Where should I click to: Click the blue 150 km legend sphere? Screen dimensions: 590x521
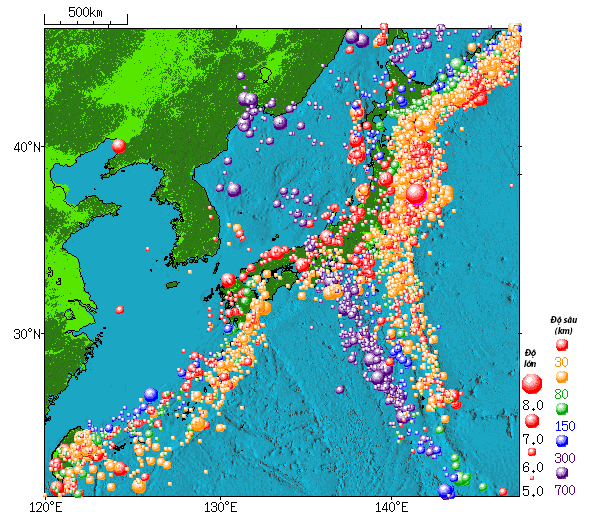[562, 440]
